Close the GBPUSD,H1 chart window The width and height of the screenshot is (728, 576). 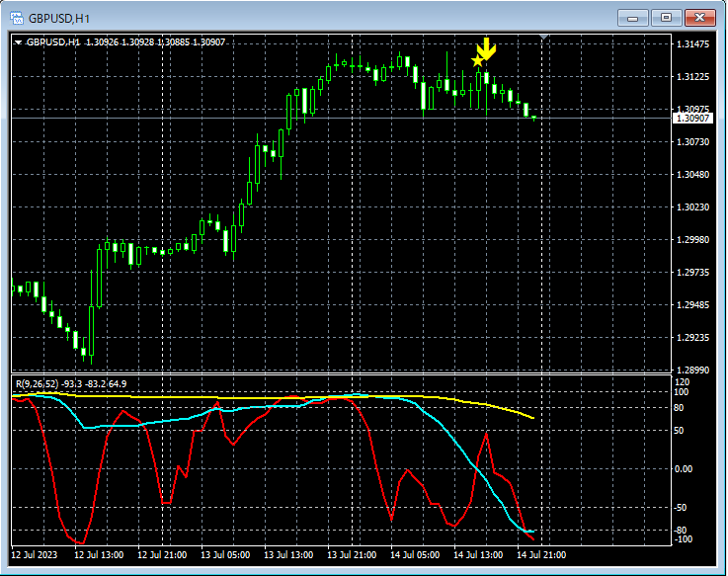coord(700,18)
